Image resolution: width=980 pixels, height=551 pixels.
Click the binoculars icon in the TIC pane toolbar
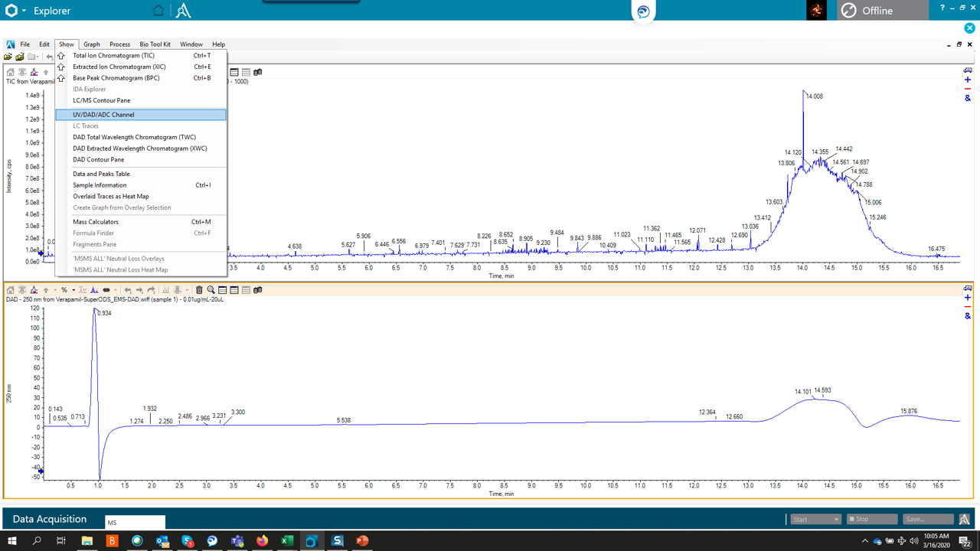pyautogui.click(x=258, y=72)
